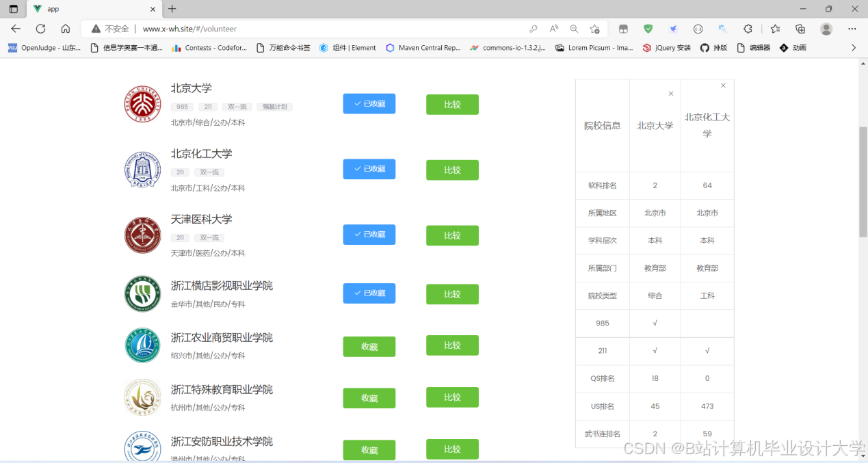868x463 pixels.
Task: Open the browser extensions puzzle icon
Action: pyautogui.click(x=748, y=29)
